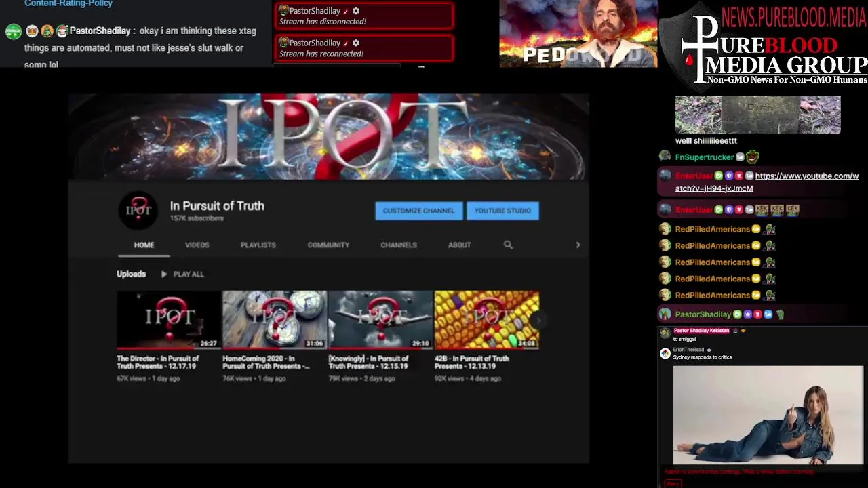Screen dimensions: 868x488
Task: Click ErichTheRead's avatar icon
Action: coord(665,353)
